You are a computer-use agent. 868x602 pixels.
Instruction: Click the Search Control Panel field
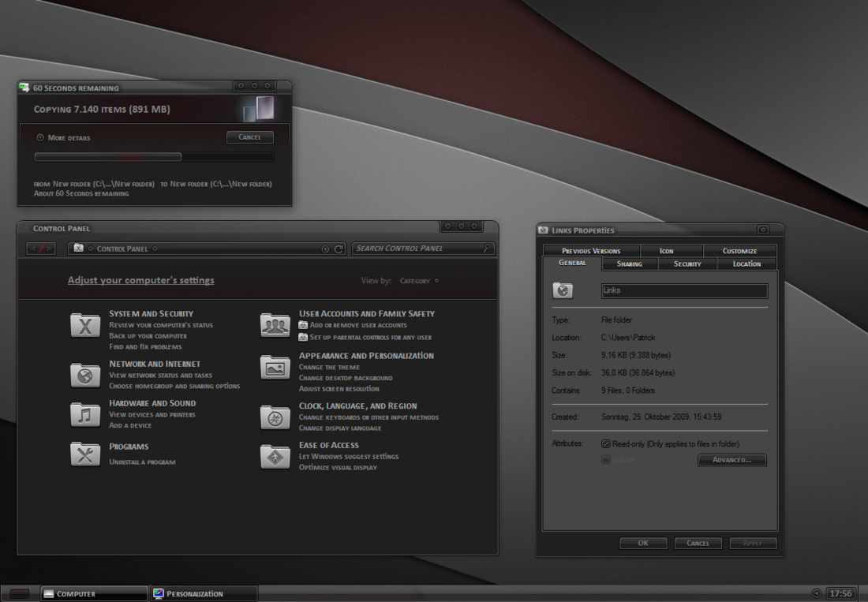pos(423,249)
